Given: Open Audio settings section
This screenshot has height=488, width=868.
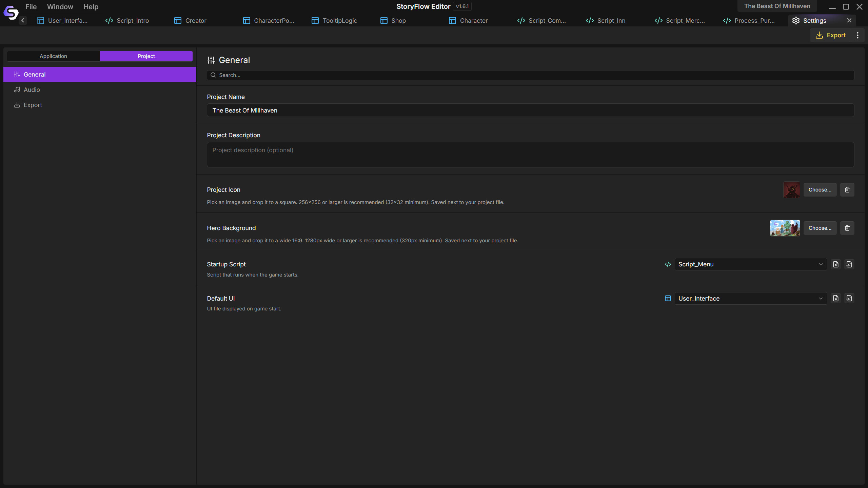Looking at the screenshot, I should coord(100,90).
